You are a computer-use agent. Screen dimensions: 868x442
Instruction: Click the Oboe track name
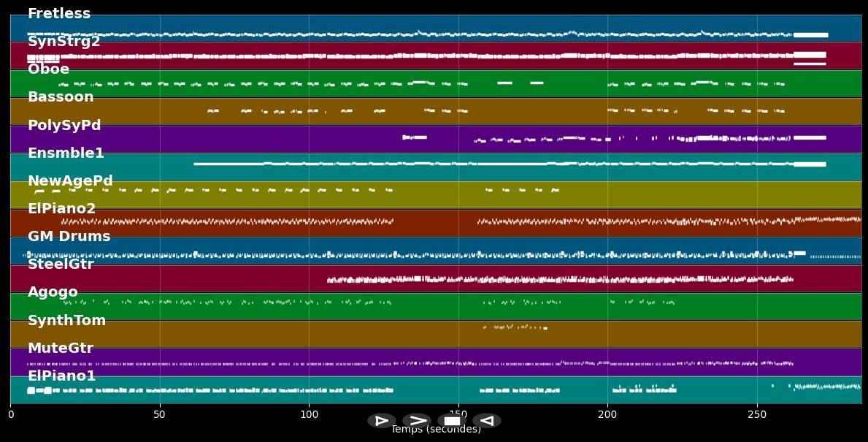48,69
